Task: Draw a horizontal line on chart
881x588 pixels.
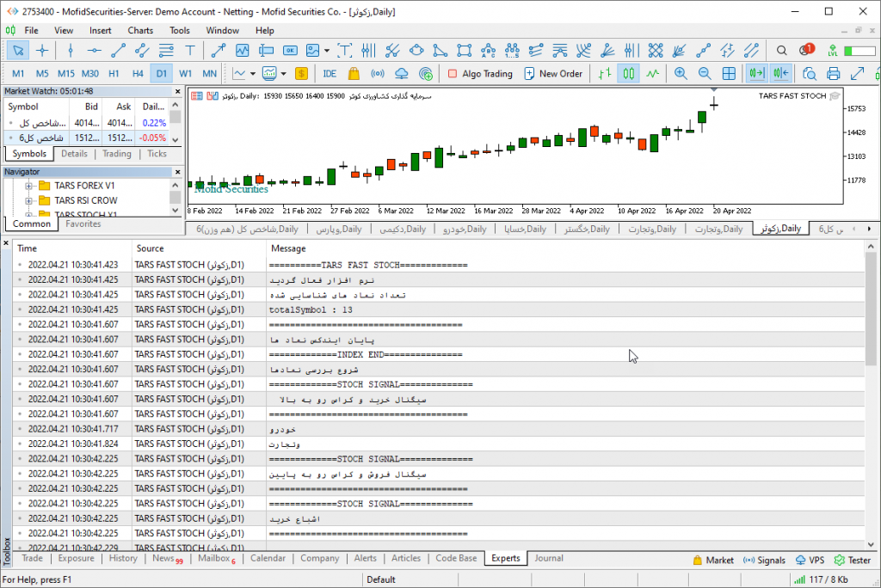Action: coord(95,51)
